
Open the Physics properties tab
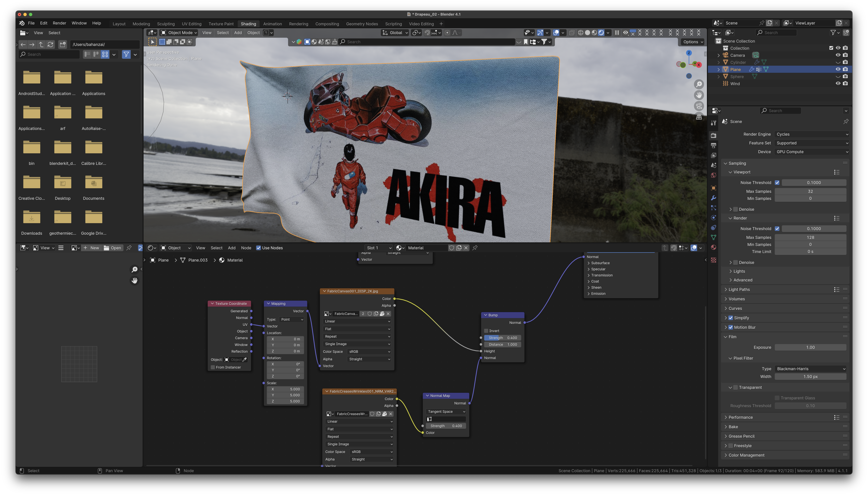click(713, 218)
